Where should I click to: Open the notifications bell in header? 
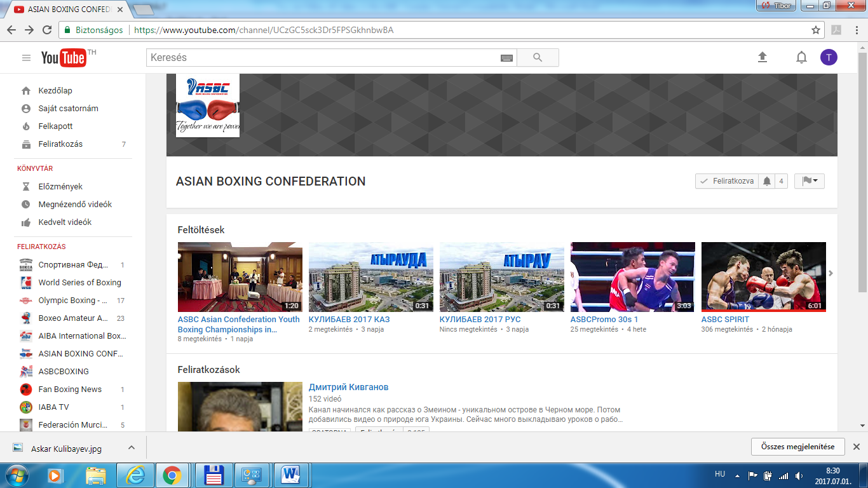point(801,58)
